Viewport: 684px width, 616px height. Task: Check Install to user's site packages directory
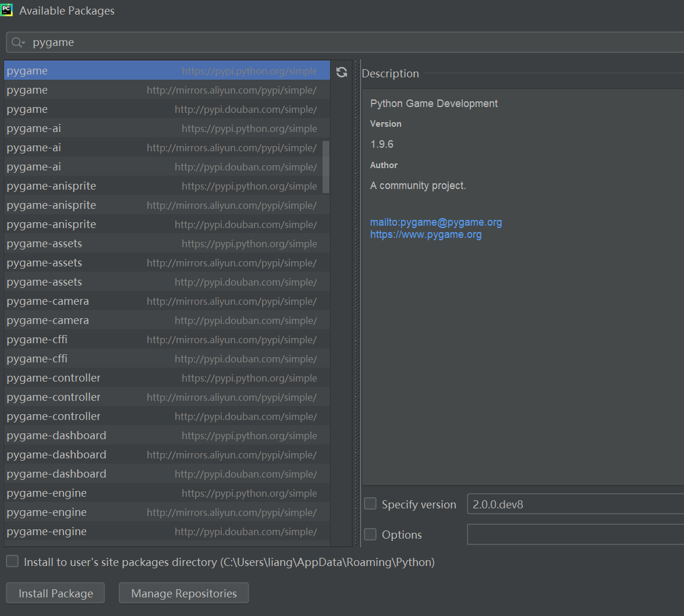click(x=12, y=561)
